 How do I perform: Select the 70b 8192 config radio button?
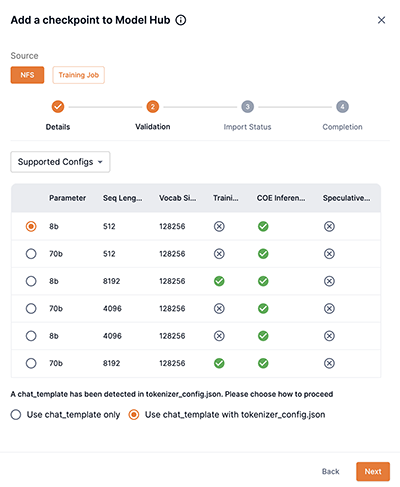[x=31, y=363]
